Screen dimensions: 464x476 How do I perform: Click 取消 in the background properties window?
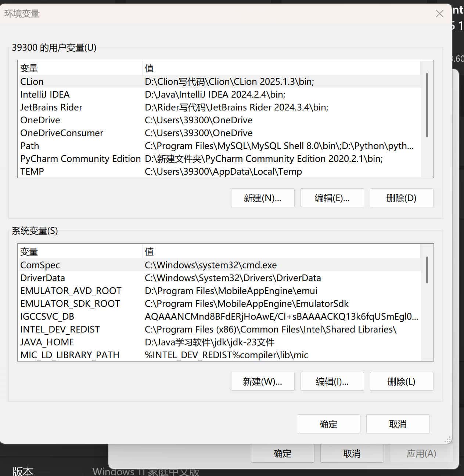click(352, 454)
